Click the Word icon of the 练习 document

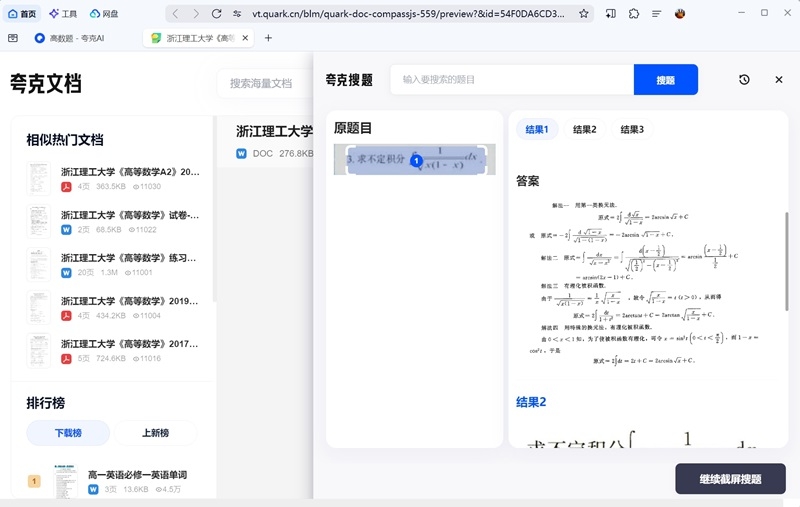click(66, 272)
